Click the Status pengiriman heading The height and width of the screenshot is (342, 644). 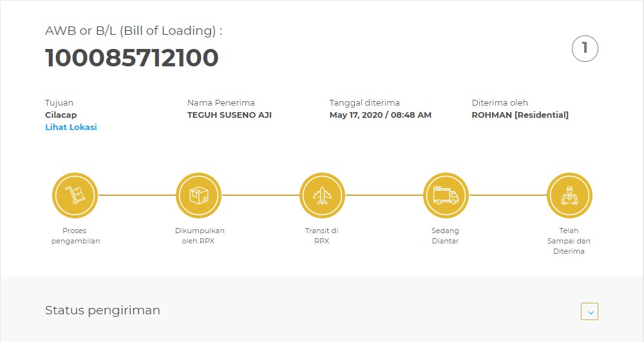(x=102, y=310)
